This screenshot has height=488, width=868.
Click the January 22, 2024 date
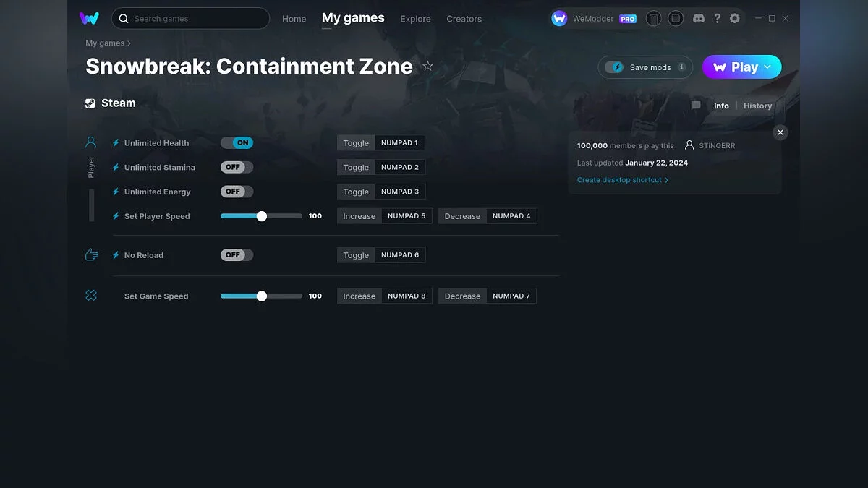657,163
